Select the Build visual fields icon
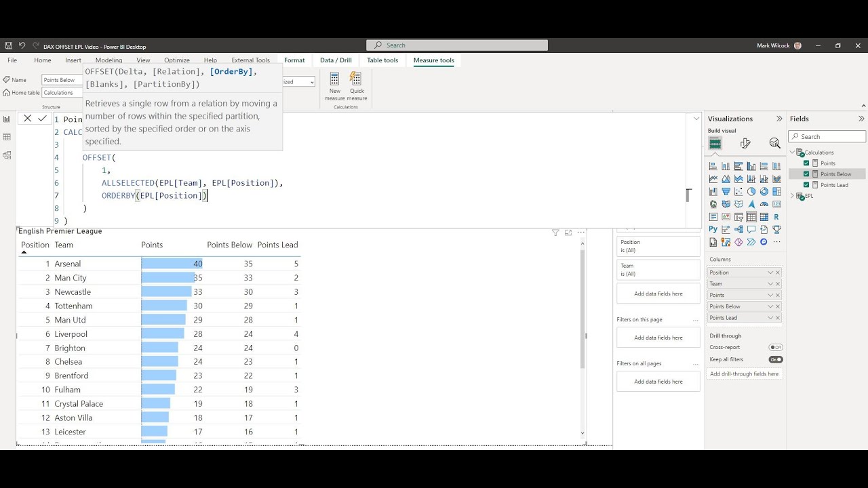Image resolution: width=868 pixels, height=488 pixels. (715, 143)
